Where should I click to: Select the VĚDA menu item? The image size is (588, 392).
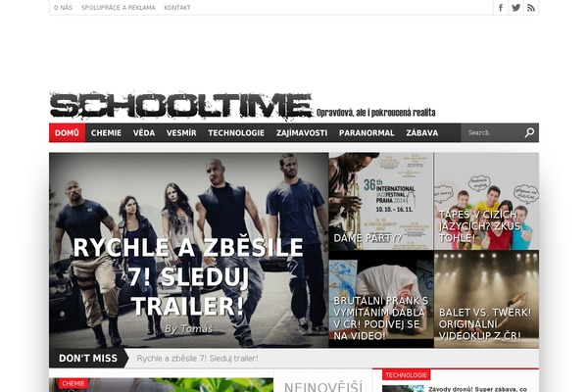[x=144, y=133]
